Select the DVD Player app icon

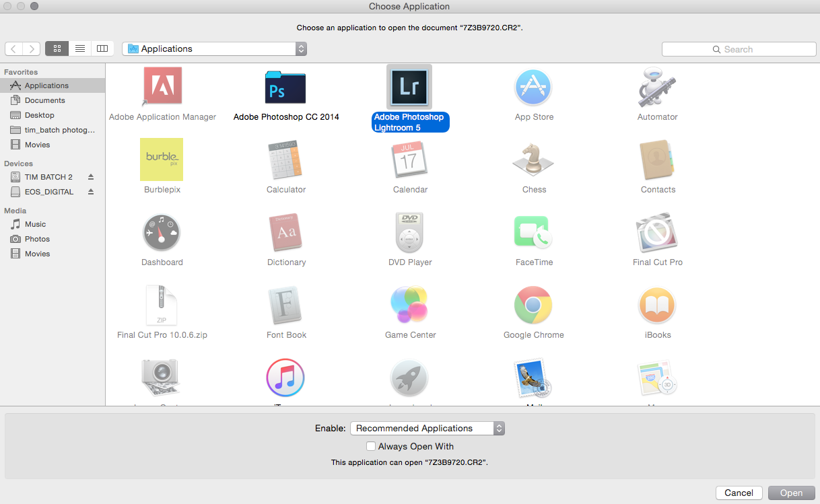(410, 232)
